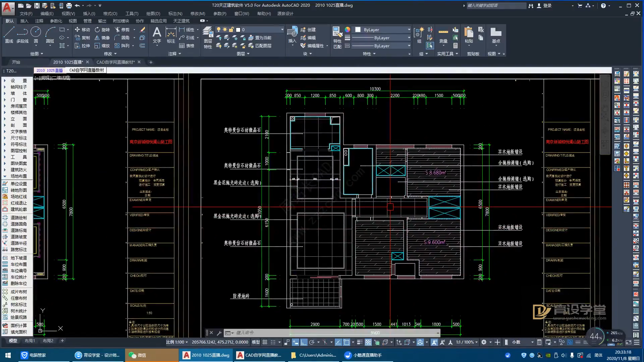The height and width of the screenshot is (362, 644).
Task: Switch to CAD自学网直播教材 document tab
Action: (115, 62)
